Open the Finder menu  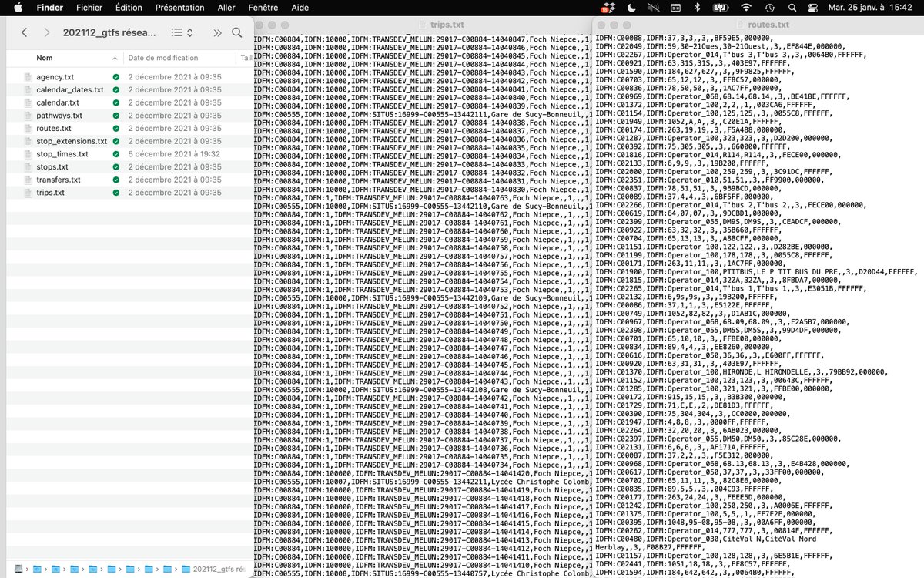(51, 7)
